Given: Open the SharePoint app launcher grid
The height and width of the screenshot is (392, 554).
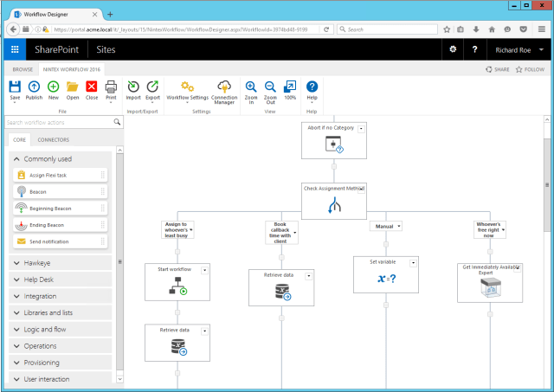Looking at the screenshot, I should [x=15, y=49].
